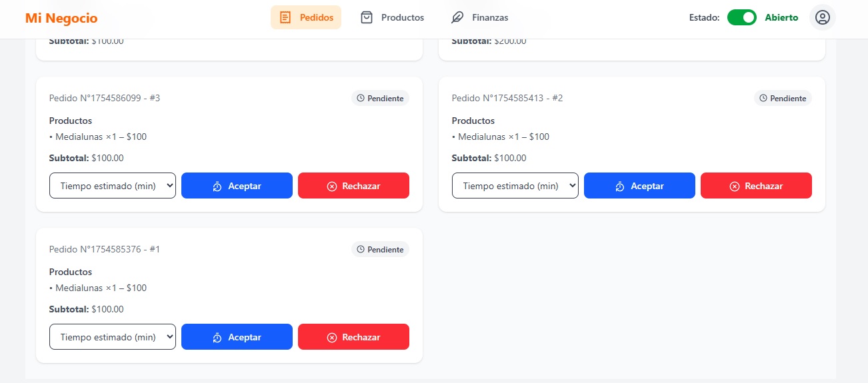The height and width of the screenshot is (383, 868).
Task: Click the clock icon in order #1's Pendiente badge
Action: (361, 249)
